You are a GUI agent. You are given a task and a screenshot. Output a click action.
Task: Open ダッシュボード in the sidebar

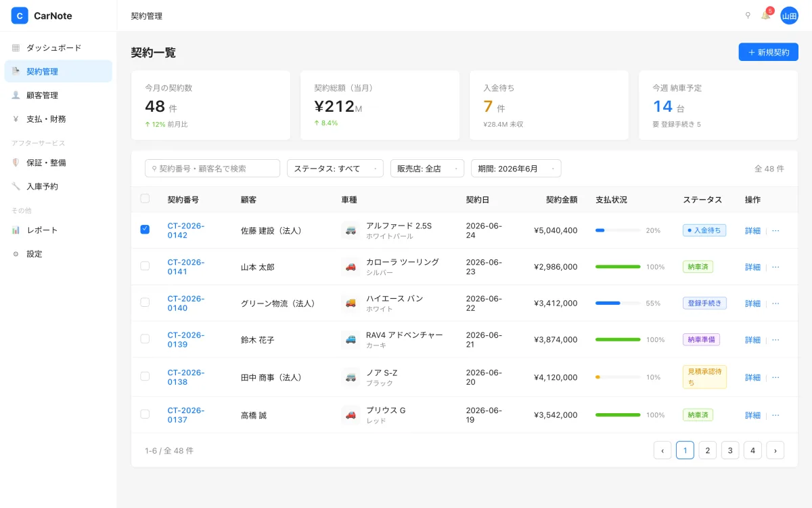pyautogui.click(x=58, y=48)
